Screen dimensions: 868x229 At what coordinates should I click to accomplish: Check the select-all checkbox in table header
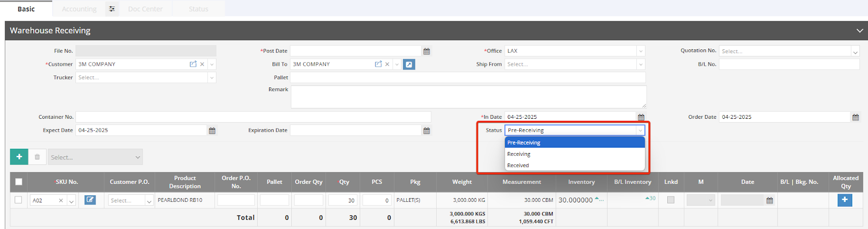coord(19,182)
